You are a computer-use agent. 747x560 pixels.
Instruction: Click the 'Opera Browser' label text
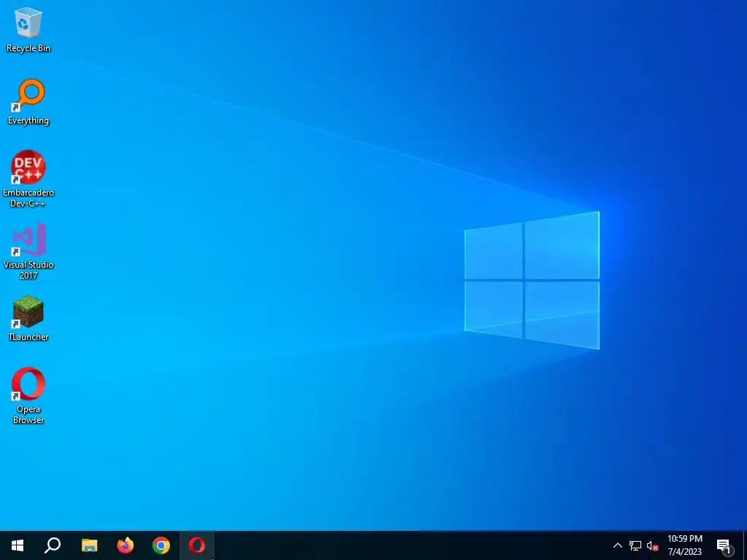coord(28,414)
